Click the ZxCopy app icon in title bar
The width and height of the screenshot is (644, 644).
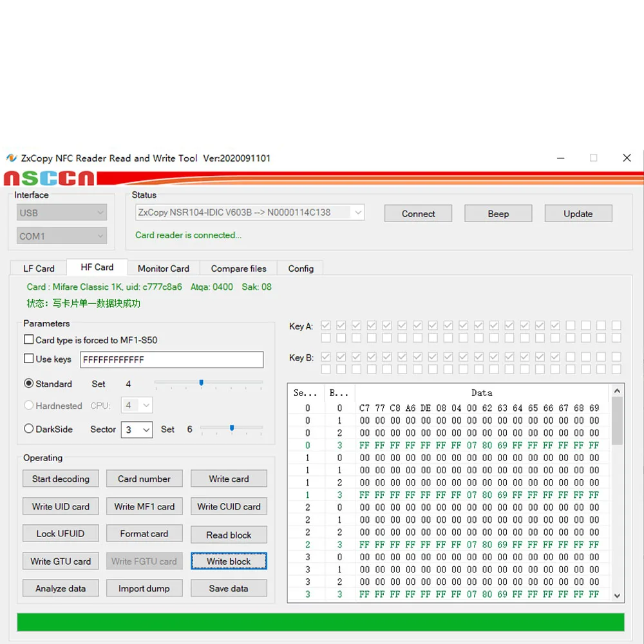[12, 158]
